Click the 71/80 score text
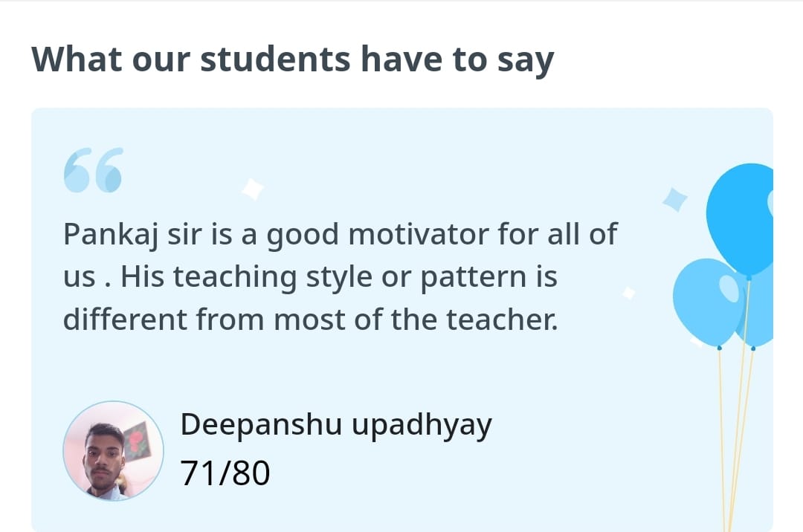803x532 pixels. coord(225,473)
